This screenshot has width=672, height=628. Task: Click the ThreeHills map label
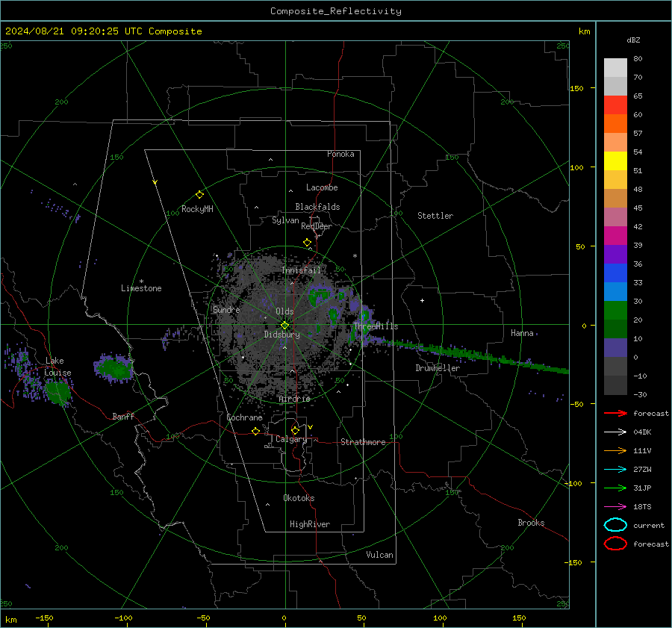point(376,326)
